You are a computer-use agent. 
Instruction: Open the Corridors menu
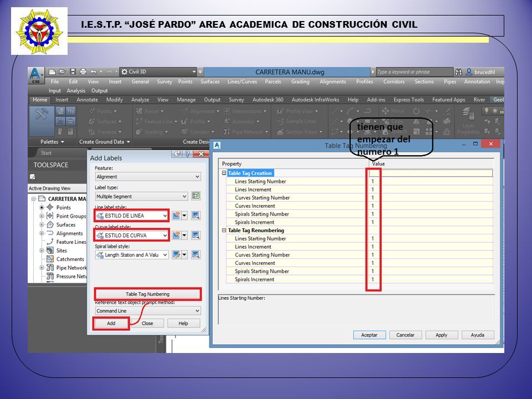[393, 82]
